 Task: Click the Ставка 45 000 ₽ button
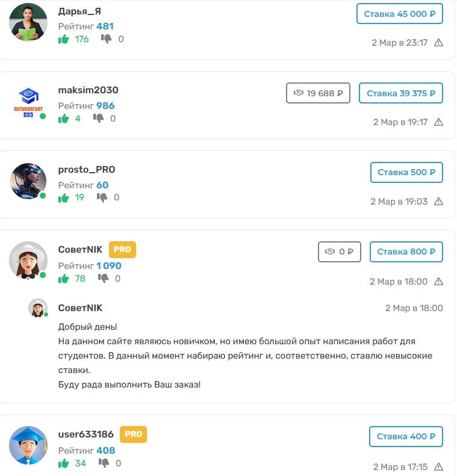400,14
